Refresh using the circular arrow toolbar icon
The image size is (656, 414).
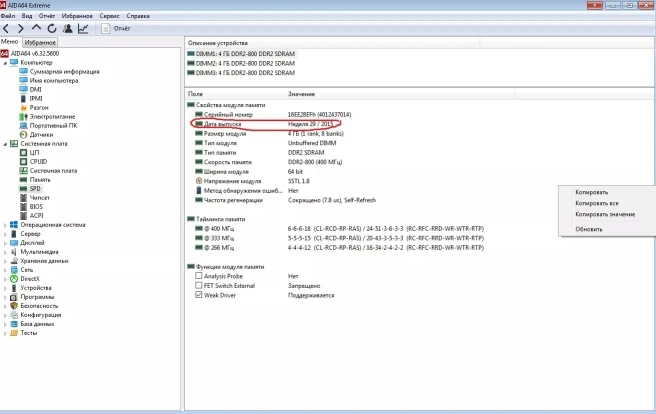52,28
